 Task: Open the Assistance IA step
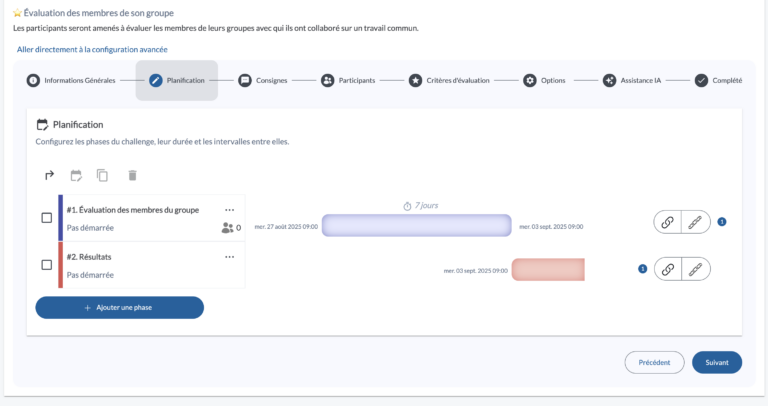(x=632, y=80)
